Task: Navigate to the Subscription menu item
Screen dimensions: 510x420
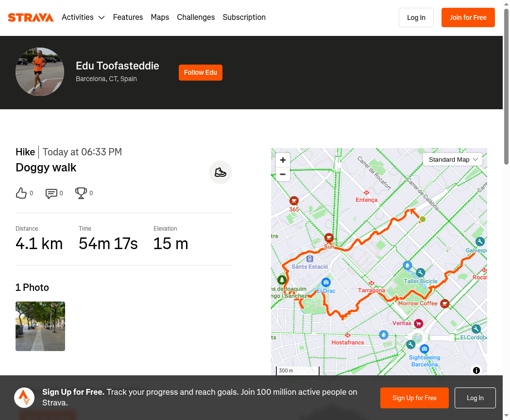Action: click(x=244, y=17)
